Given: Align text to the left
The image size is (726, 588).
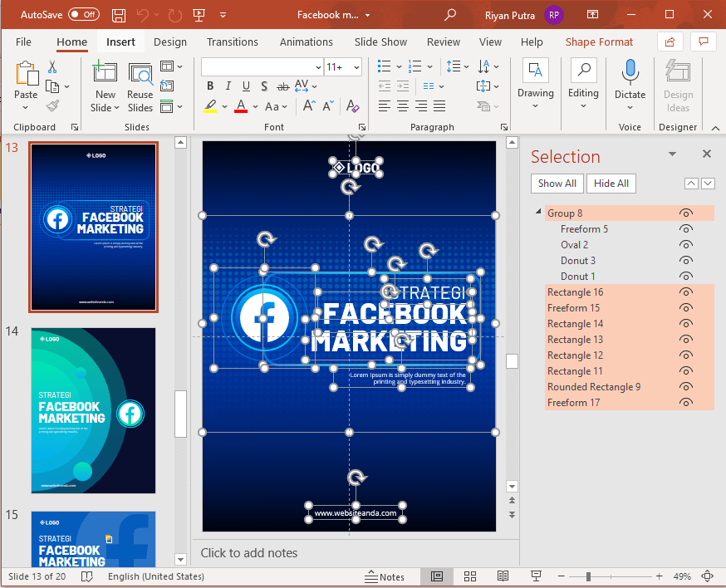Looking at the screenshot, I should click(x=385, y=106).
